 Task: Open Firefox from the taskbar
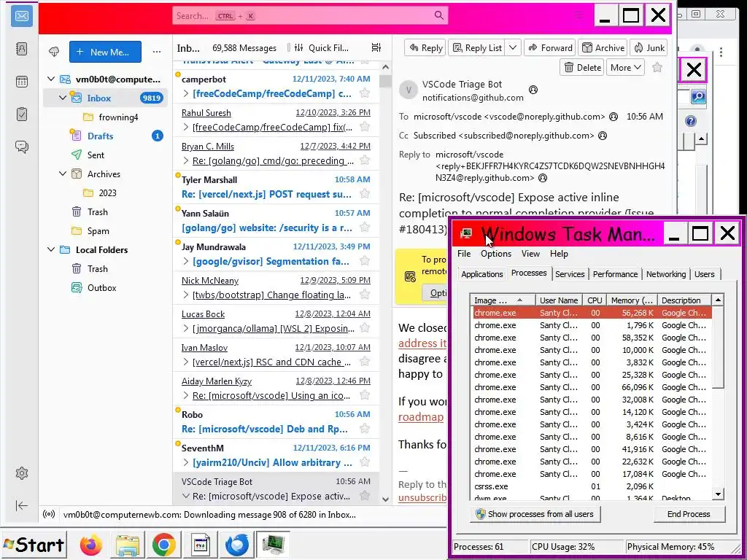click(x=91, y=545)
